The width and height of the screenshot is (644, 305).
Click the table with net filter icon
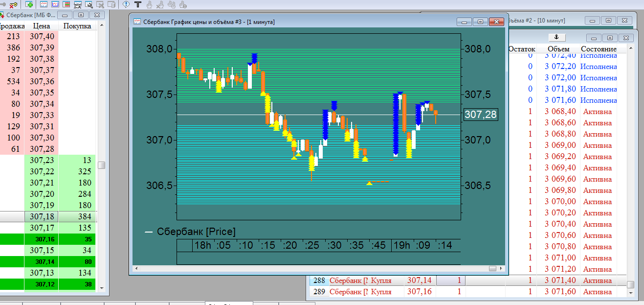pos(78,4)
